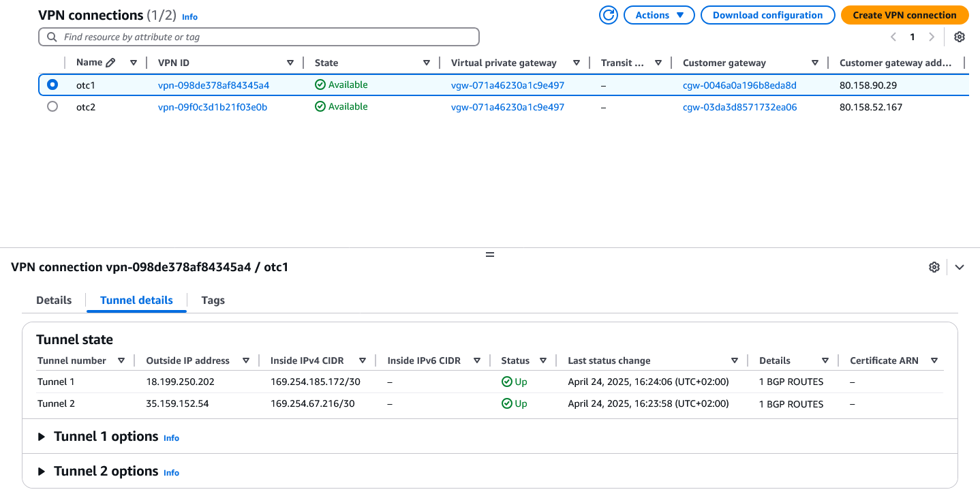Viewport: 980px width, 494px height.
Task: Open the Actions dropdown menu
Action: [658, 15]
